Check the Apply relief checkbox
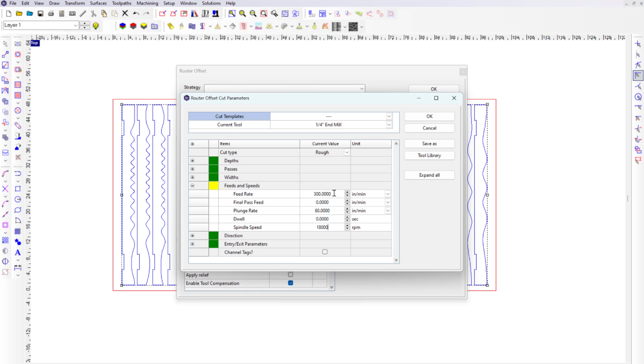 291,275
